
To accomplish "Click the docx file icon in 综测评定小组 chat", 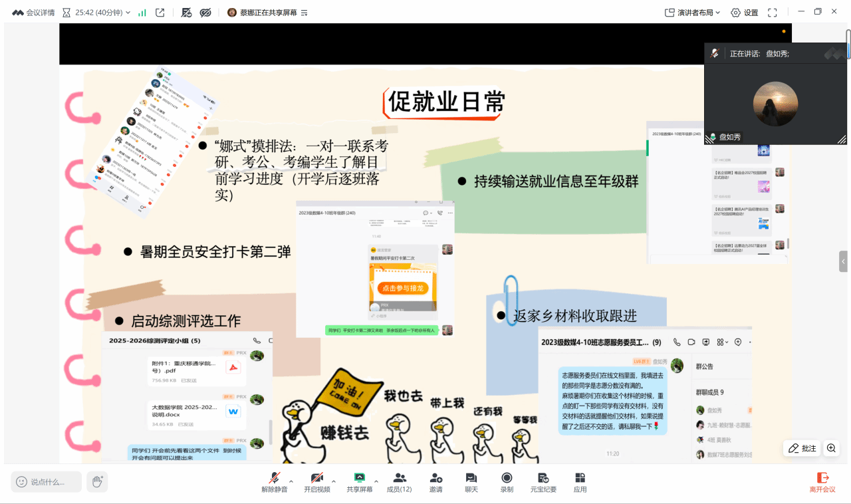I will pyautogui.click(x=233, y=412).
